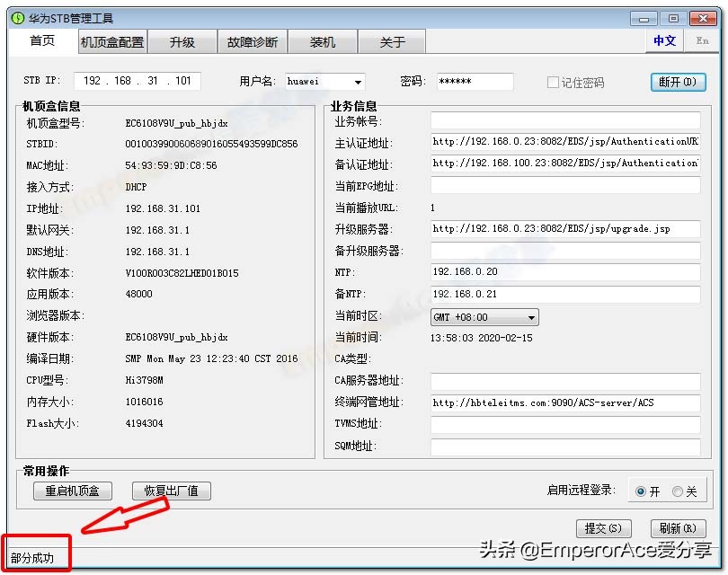Switch interface language to English with En
728x575 pixels.
point(702,41)
